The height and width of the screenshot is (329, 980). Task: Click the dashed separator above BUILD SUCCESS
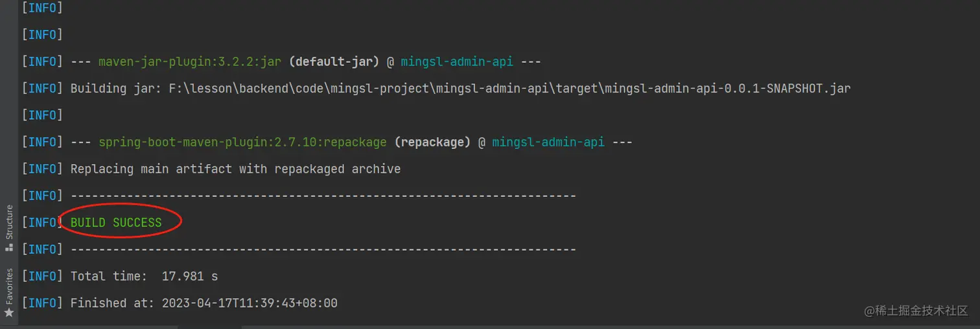(323, 196)
